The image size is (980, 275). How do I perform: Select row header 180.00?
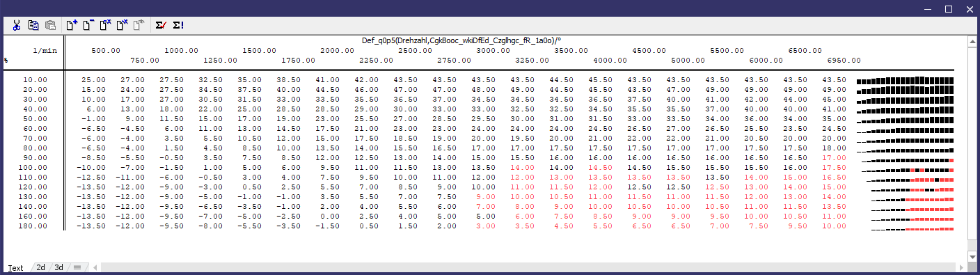(32, 226)
